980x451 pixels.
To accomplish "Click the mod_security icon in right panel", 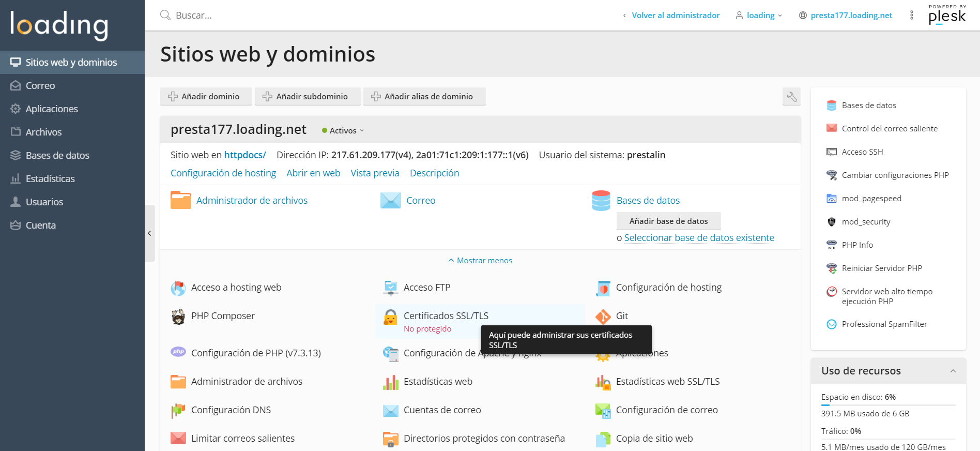I will [832, 222].
